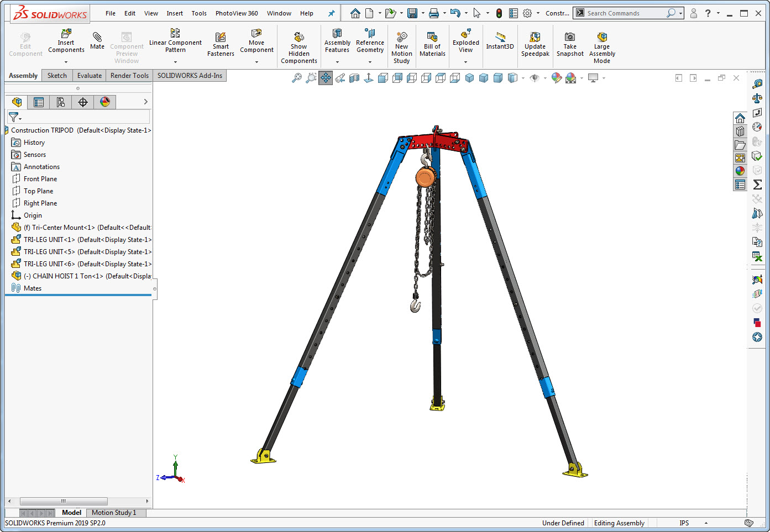Open the FeatureManager design tree tab
The image size is (770, 532).
17,102
